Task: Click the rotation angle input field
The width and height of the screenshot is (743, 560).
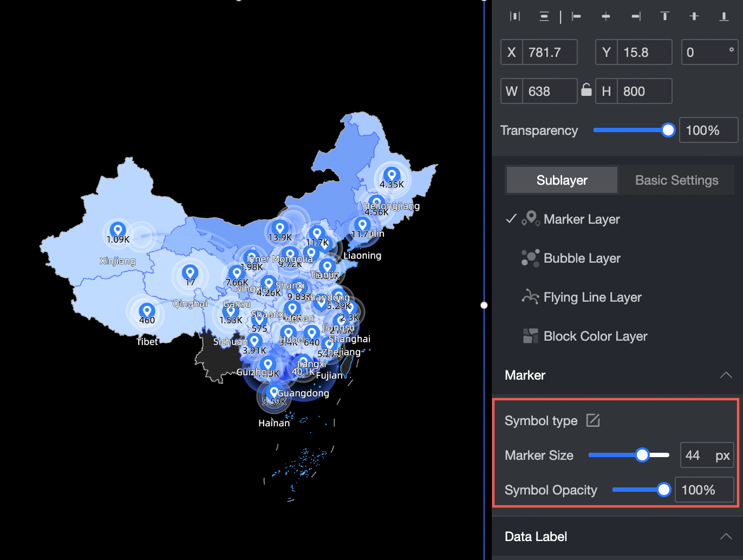Action: pyautogui.click(x=710, y=52)
